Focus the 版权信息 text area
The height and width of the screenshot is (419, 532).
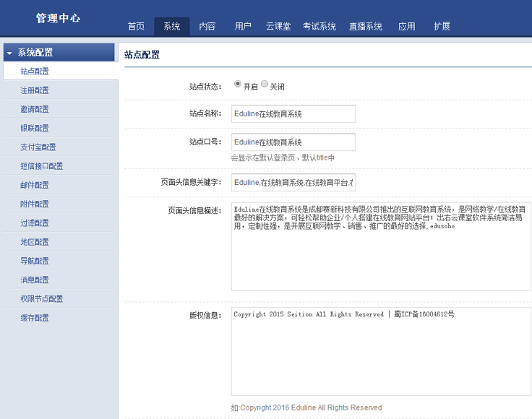click(x=381, y=351)
